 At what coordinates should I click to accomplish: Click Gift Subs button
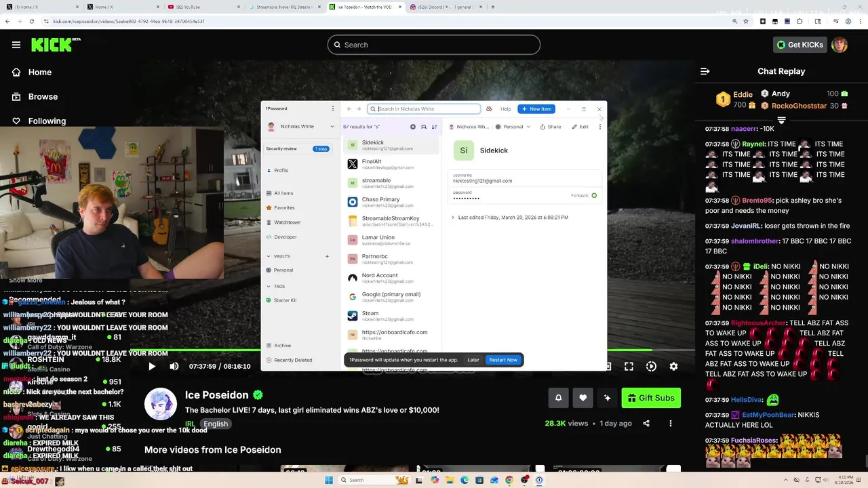click(651, 398)
